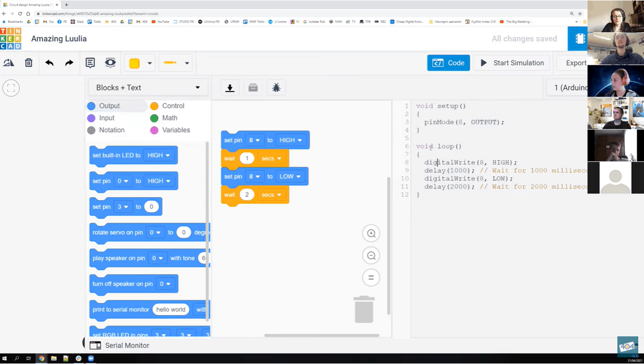Open the HIGH dropdown in built-in LED block
Screen dimensions: 644x364
click(x=159, y=155)
